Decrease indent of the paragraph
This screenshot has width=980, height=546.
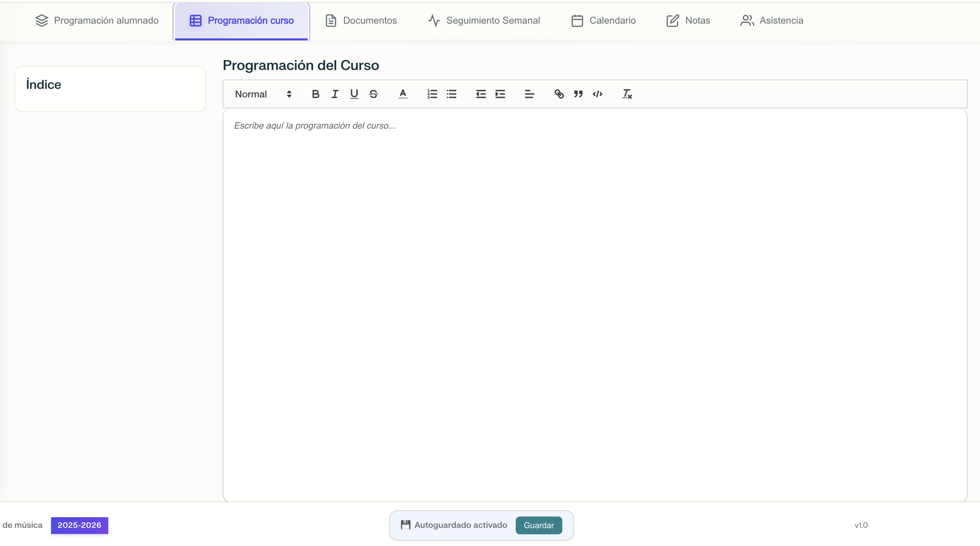(481, 94)
